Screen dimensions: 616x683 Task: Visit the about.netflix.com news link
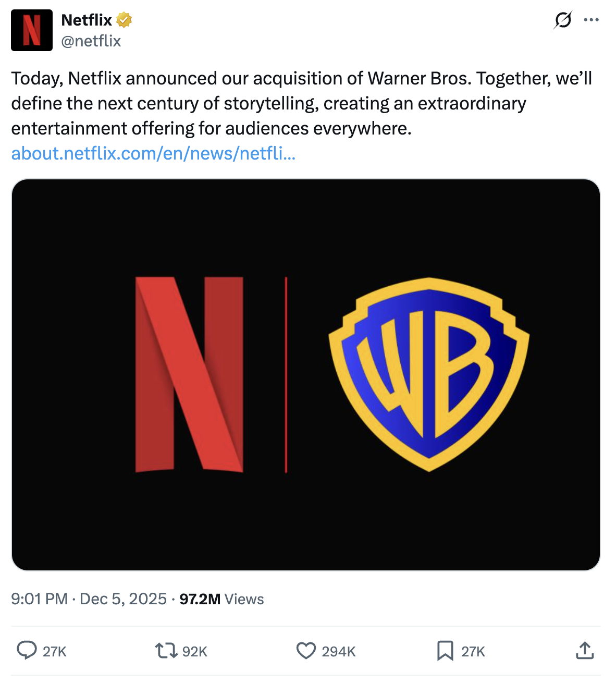153,154
